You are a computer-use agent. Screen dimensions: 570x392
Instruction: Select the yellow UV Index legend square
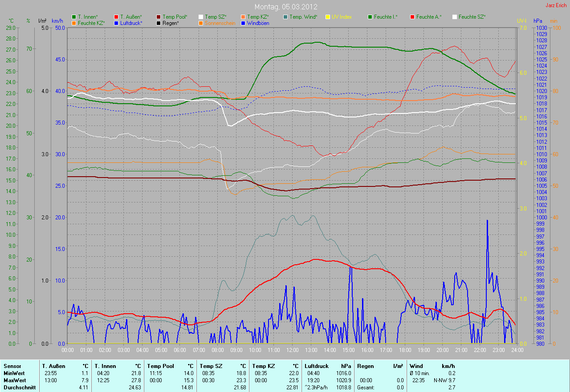[x=328, y=17]
